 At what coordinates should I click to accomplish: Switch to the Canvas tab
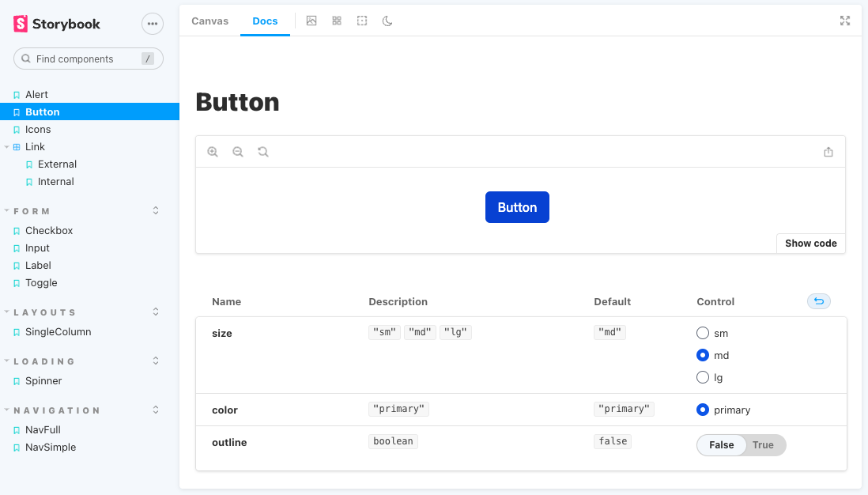(209, 21)
